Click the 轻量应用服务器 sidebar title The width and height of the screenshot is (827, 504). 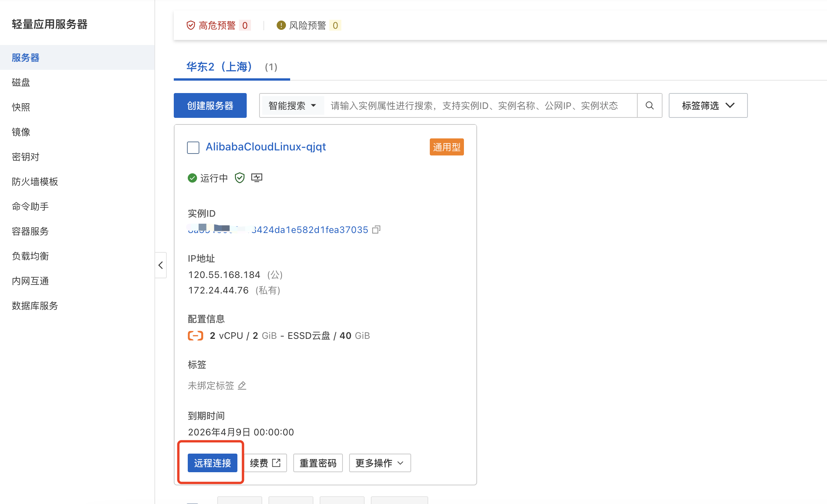50,24
